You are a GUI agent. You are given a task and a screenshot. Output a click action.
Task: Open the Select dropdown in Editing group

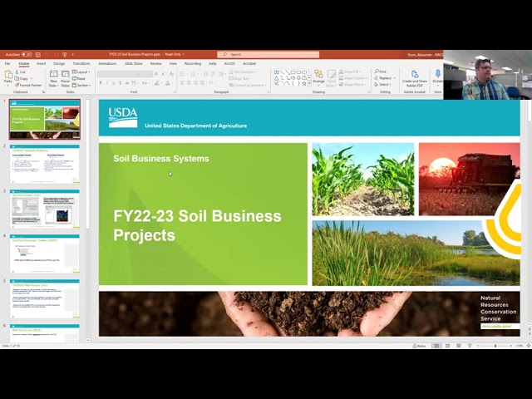382,85
